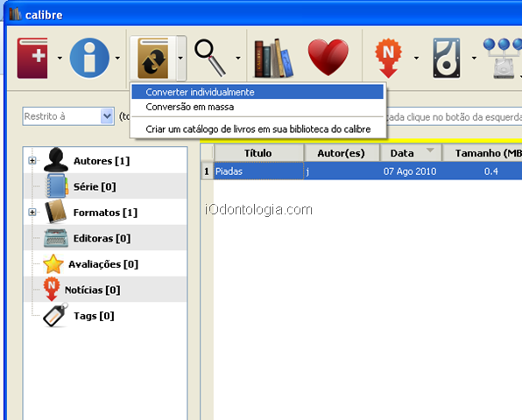This screenshot has width=522, height=420.
Task: Select Criar um catálogo de livros menu entry
Action: 257,129
